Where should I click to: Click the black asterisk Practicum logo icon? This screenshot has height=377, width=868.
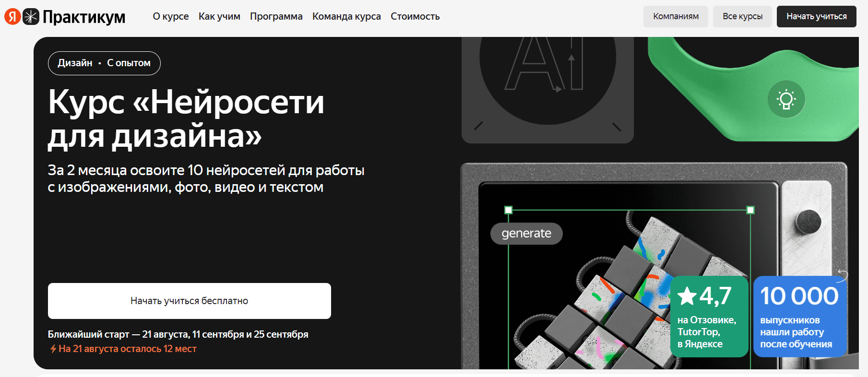[31, 16]
